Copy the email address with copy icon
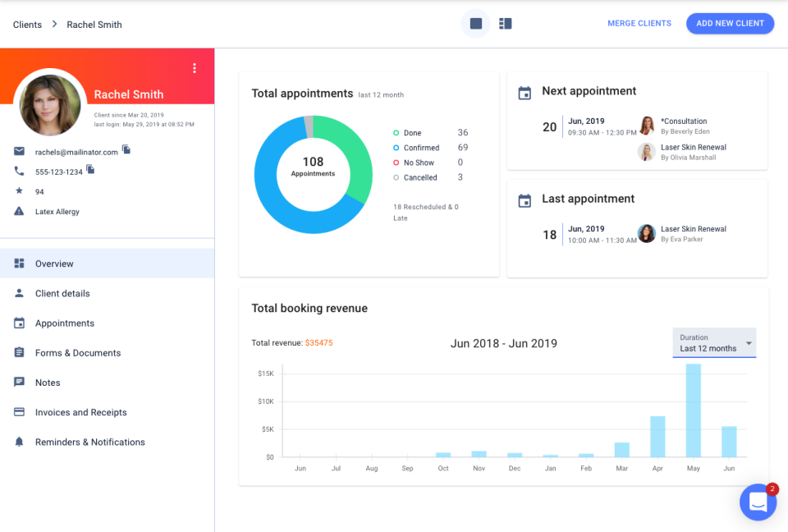The height and width of the screenshot is (532, 788). click(x=126, y=149)
